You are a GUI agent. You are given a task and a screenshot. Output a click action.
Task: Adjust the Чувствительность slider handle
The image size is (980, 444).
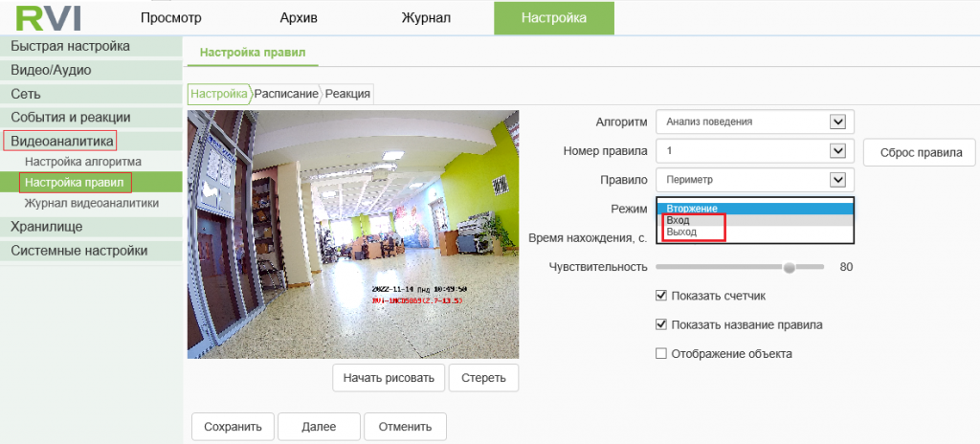click(x=790, y=267)
